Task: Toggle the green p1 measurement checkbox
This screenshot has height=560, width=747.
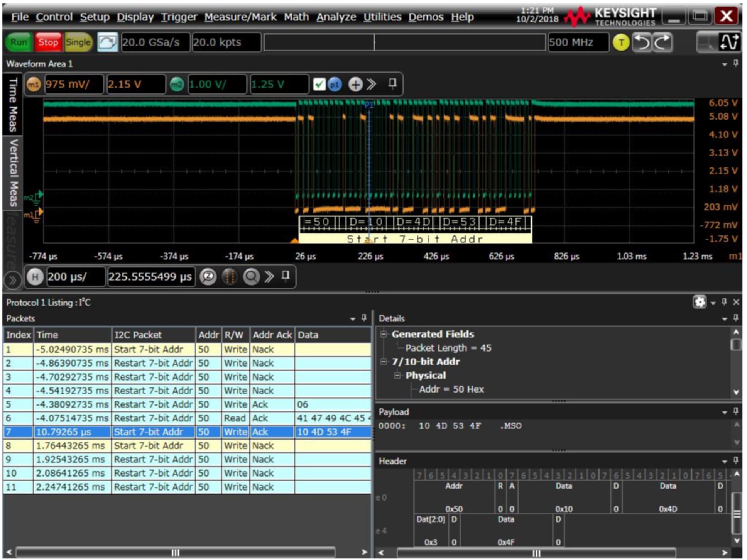Action: 320,84
